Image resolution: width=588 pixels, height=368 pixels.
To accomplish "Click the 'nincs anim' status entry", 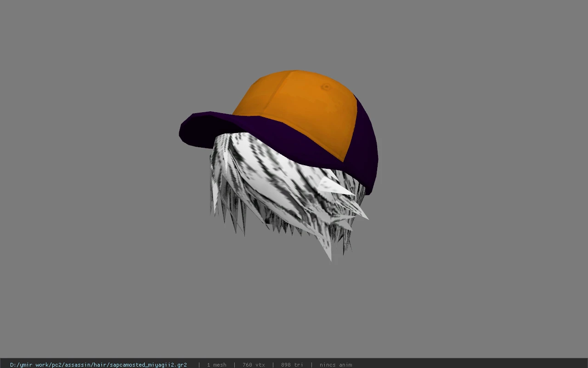I will (x=336, y=365).
